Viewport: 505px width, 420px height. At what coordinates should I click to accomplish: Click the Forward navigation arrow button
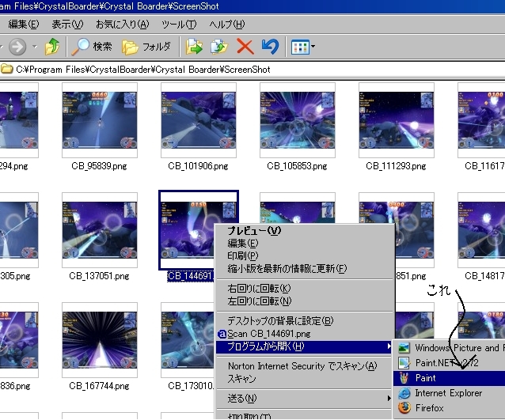[18, 47]
